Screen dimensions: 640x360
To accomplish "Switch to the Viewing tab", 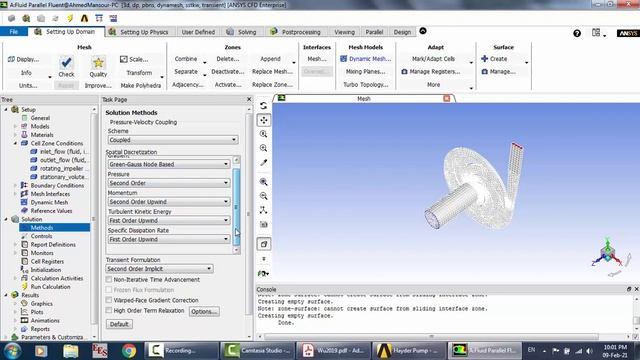I will pyautogui.click(x=344, y=32).
